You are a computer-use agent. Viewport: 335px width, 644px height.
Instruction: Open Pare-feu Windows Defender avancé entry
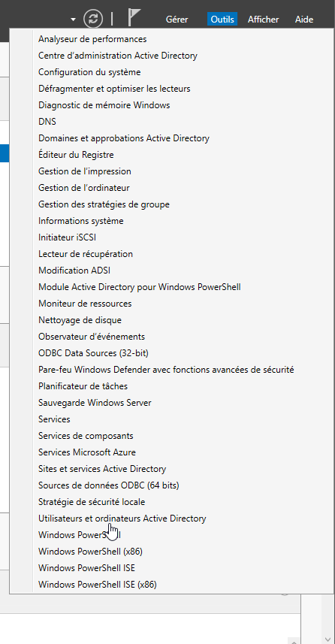(x=166, y=370)
